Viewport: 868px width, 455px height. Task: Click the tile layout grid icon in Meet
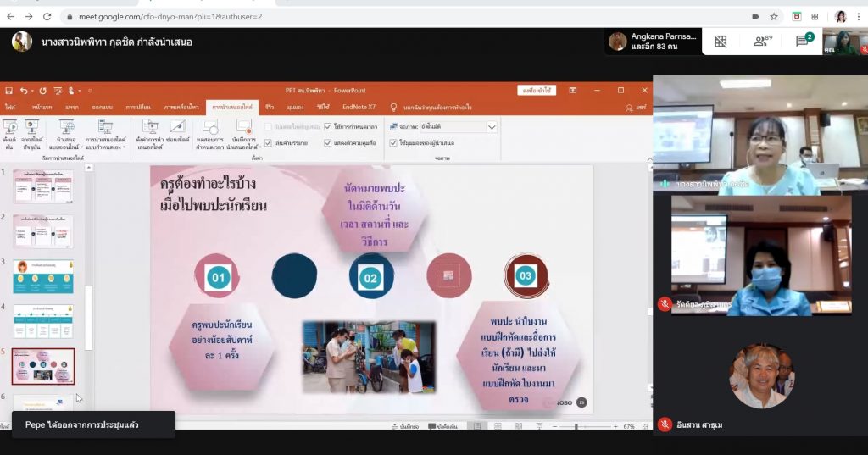point(721,41)
